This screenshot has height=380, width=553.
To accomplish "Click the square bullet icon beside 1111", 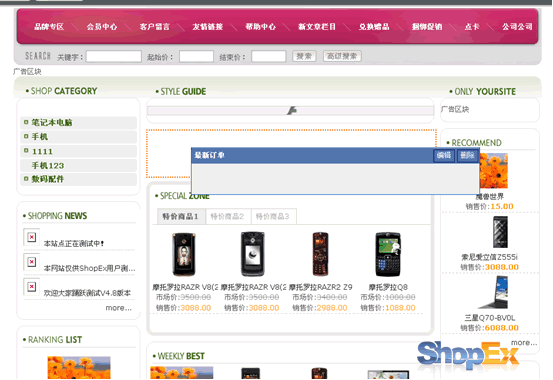I will [26, 151].
